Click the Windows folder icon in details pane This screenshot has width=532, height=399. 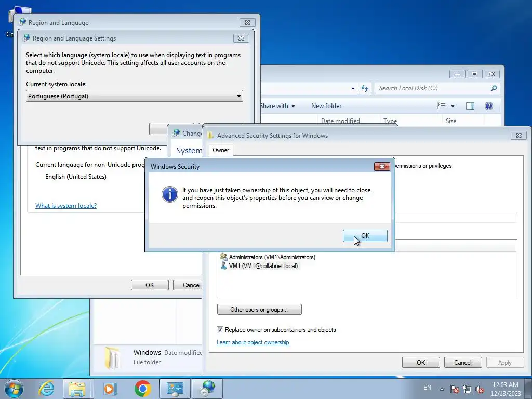[x=112, y=357]
